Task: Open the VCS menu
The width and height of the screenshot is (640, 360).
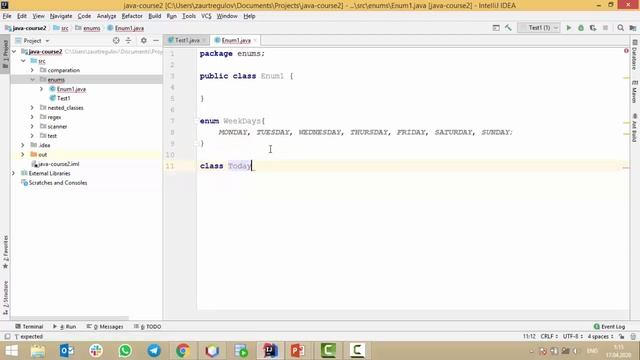Action: pyautogui.click(x=206, y=16)
